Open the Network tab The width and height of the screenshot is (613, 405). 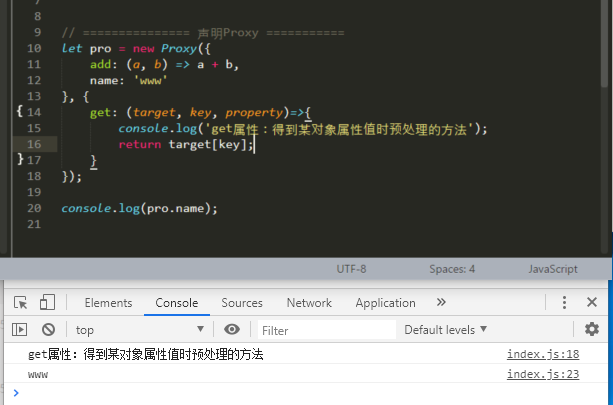pos(309,303)
